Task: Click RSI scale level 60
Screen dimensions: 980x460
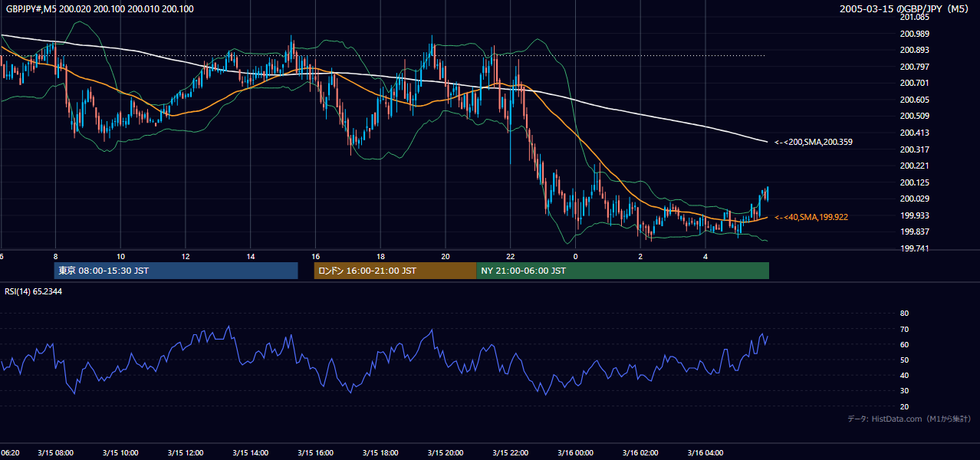Action: coord(904,344)
